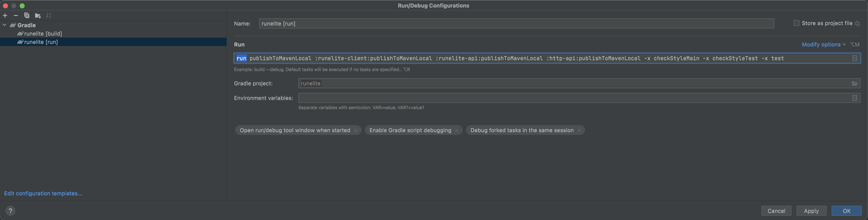Remove 'Open run/debug tool window when started' option
This screenshot has width=868, height=220.
pos(355,130)
